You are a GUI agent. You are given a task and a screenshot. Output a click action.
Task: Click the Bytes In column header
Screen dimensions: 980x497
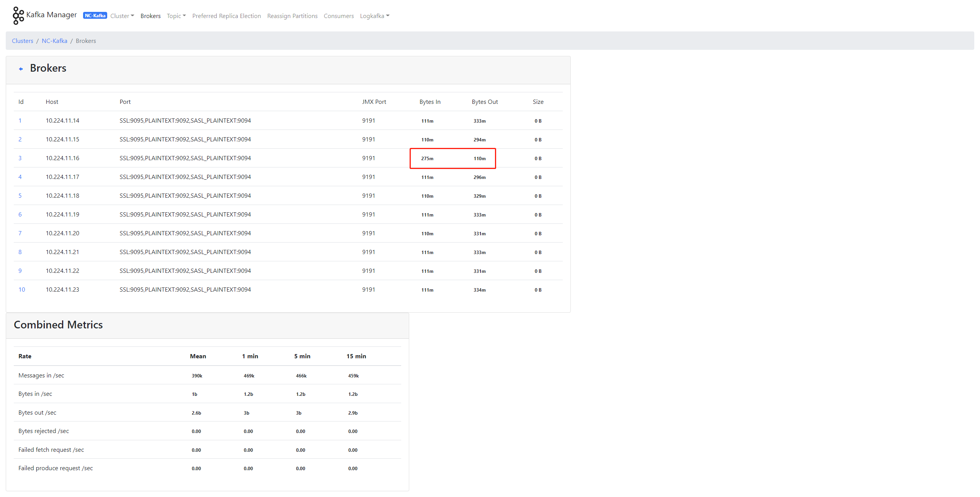(x=430, y=102)
